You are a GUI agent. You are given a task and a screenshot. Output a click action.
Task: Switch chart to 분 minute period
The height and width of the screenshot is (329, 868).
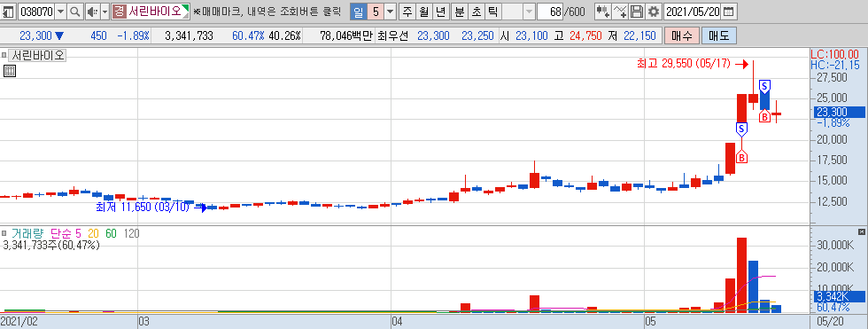pyautogui.click(x=459, y=11)
